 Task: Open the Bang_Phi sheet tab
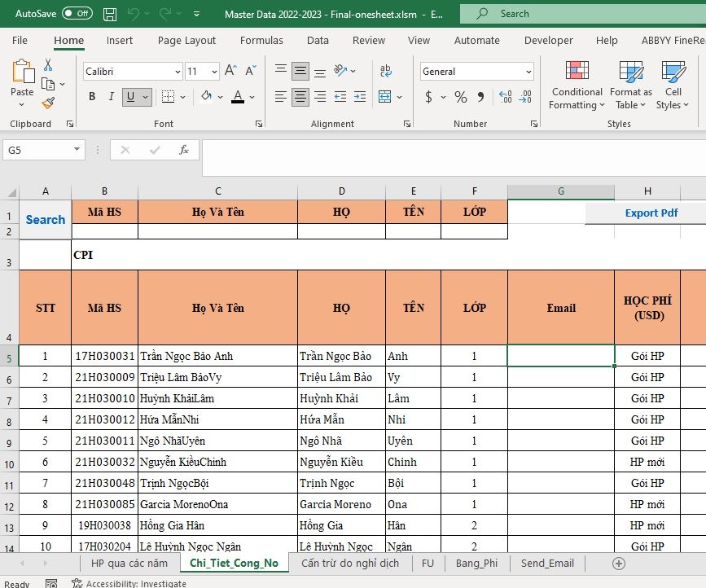tap(476, 564)
